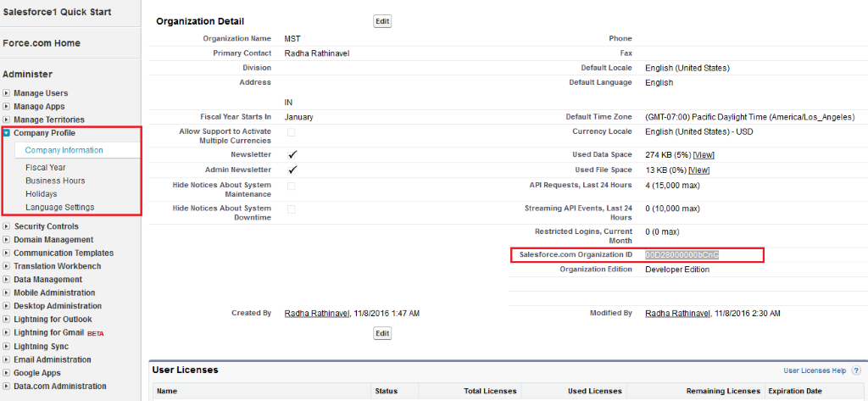
Task: Open Salesforce1 Quick Start
Action: [x=57, y=12]
